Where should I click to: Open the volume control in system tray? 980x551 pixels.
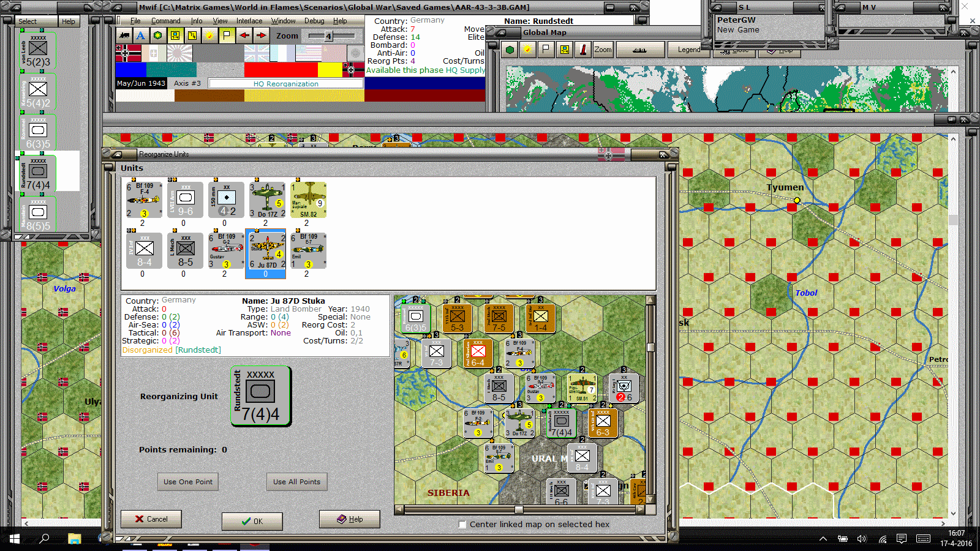click(x=862, y=539)
